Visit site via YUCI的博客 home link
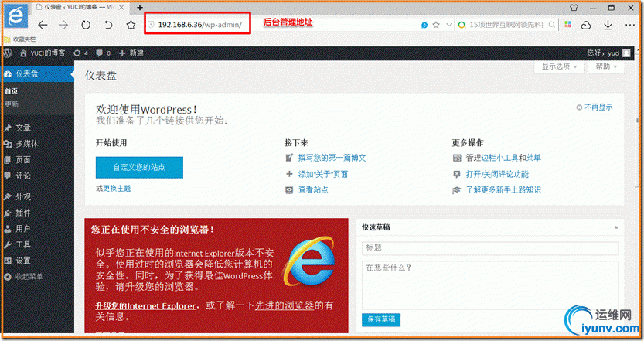 43,53
